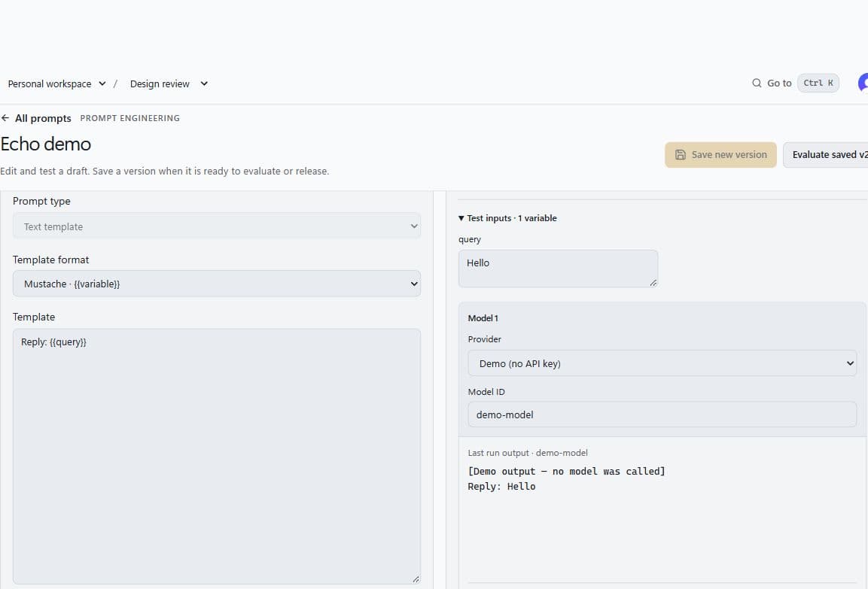Click the Edit and test a draft description text
Viewport: 868px width, 589px height.
164,172
